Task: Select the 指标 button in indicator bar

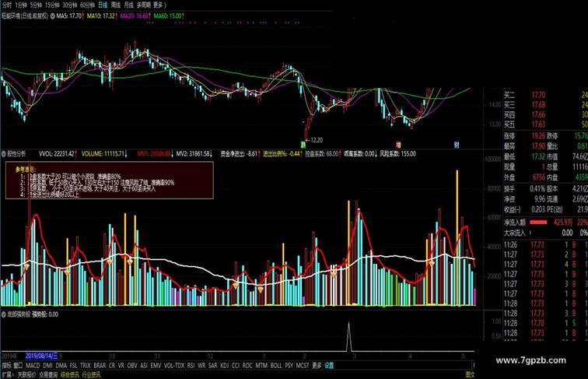Action: pyautogui.click(x=7, y=365)
